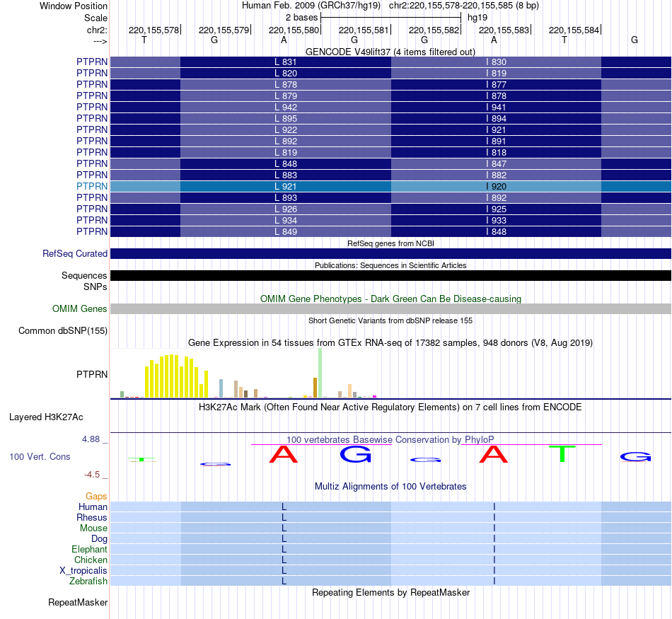This screenshot has width=672, height=619.
Task: Click the 100 vertebrates Basewise Conservation title
Action: point(390,439)
